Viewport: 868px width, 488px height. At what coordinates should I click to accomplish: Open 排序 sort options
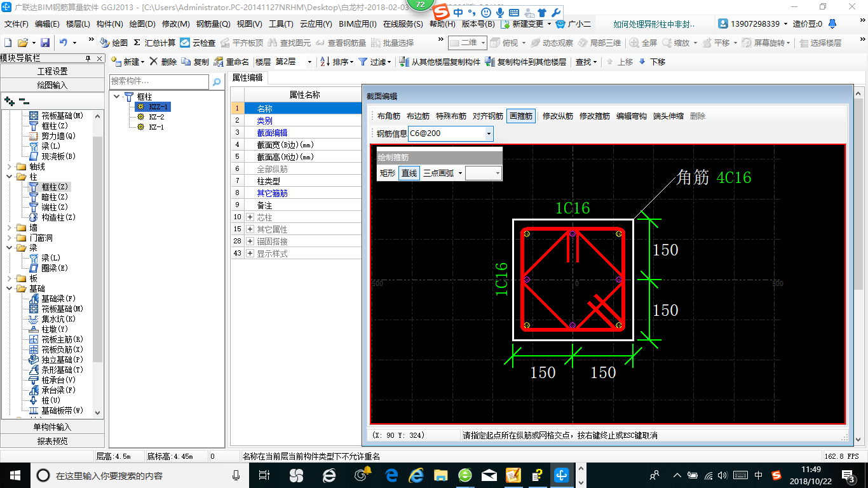click(x=336, y=62)
